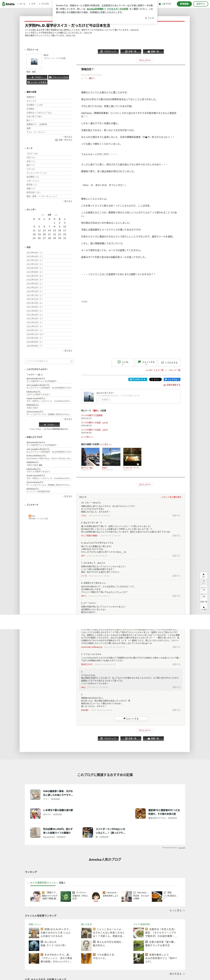Click the B!ブックマーク Hatena button
Viewport: 210px width, 980px height.
pyautogui.click(x=138, y=379)
